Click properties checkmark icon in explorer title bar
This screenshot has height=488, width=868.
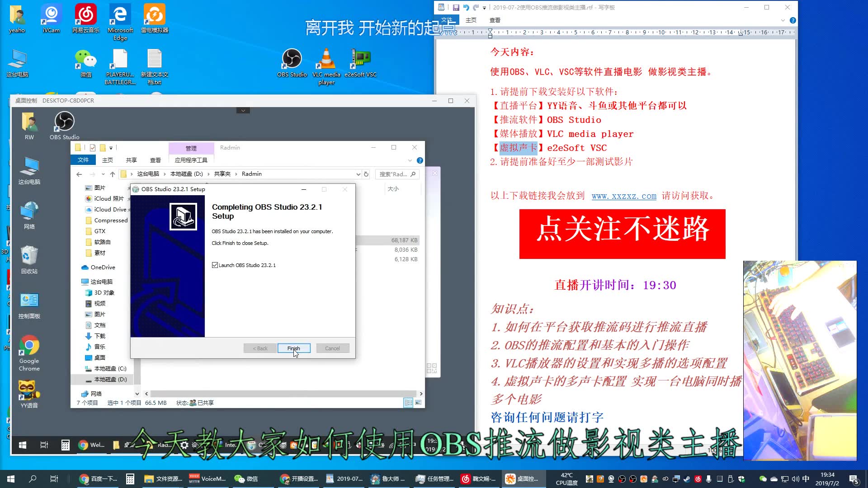pyautogui.click(x=93, y=148)
